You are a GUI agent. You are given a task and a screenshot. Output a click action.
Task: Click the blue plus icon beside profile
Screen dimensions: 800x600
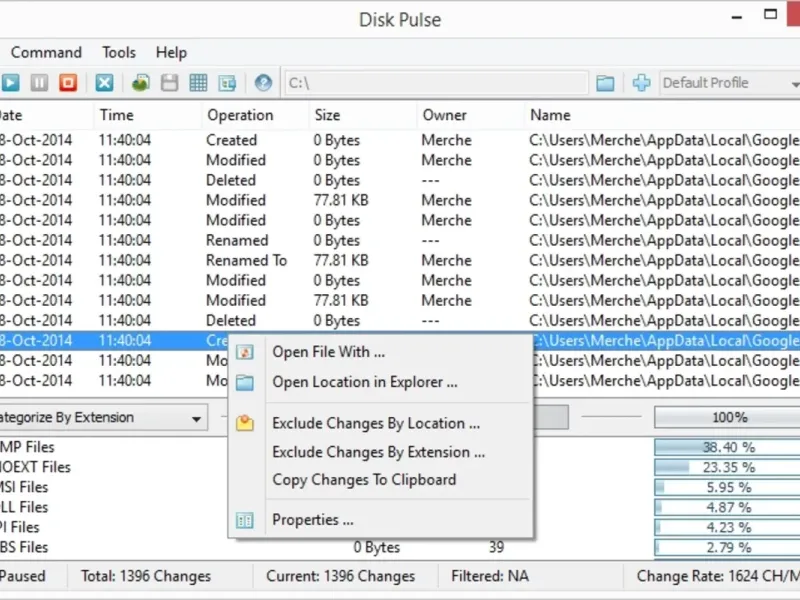pos(641,83)
